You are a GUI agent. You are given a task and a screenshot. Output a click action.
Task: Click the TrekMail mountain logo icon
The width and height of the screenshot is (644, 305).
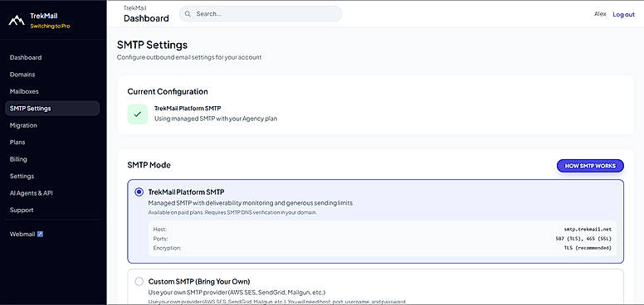(17, 20)
